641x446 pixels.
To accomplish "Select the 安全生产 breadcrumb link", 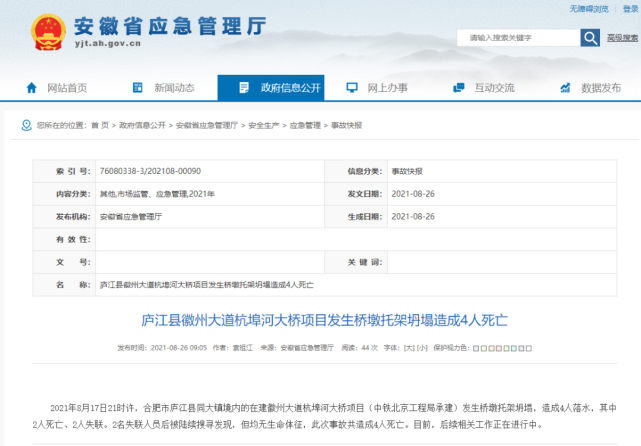I will point(264,126).
